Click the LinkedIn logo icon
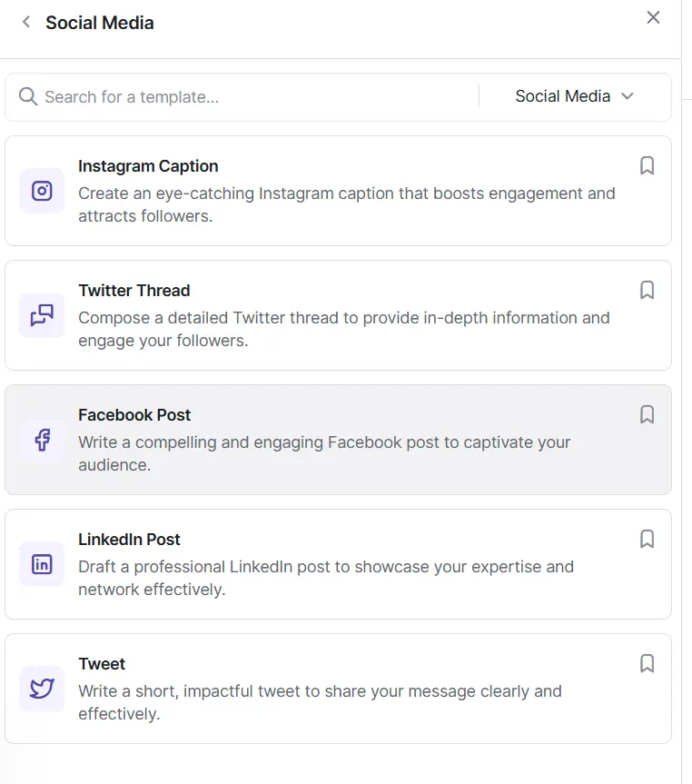Image resolution: width=692 pixels, height=784 pixels. (42, 564)
